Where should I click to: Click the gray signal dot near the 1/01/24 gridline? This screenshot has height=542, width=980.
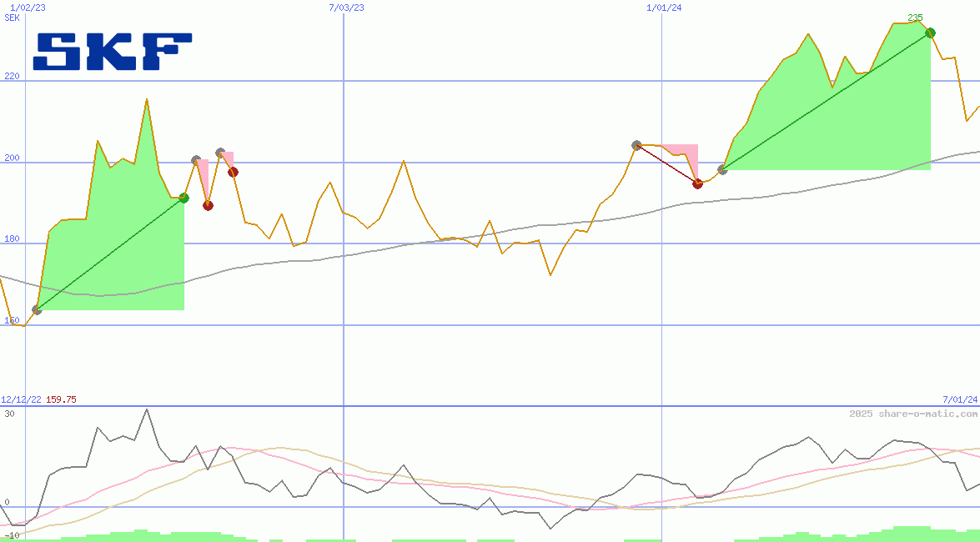pos(636,145)
